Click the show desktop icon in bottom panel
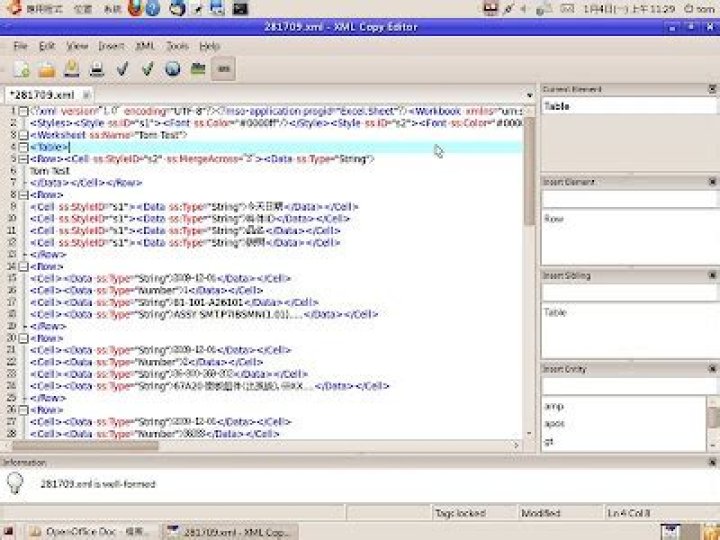The width and height of the screenshot is (720, 540). pos(8,532)
